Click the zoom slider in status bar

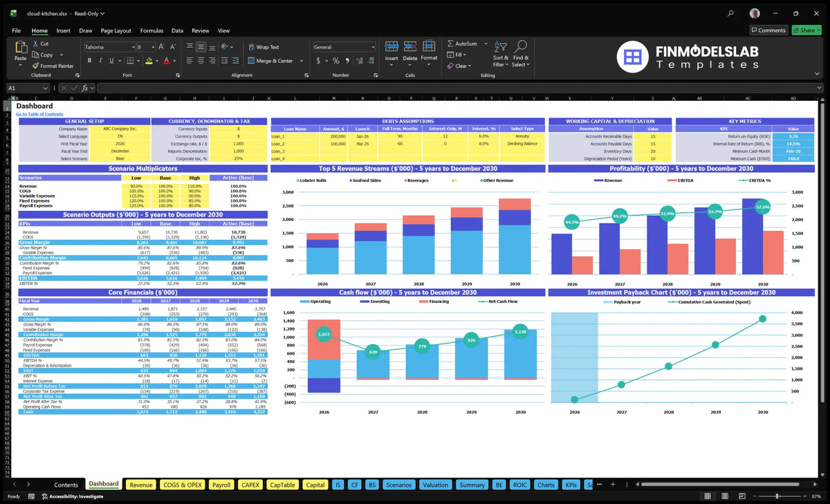(x=778, y=496)
